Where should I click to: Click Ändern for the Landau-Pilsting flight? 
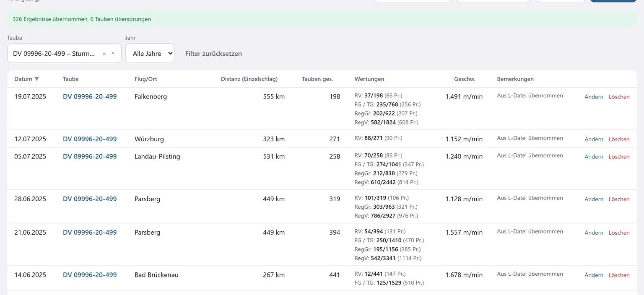coord(594,157)
